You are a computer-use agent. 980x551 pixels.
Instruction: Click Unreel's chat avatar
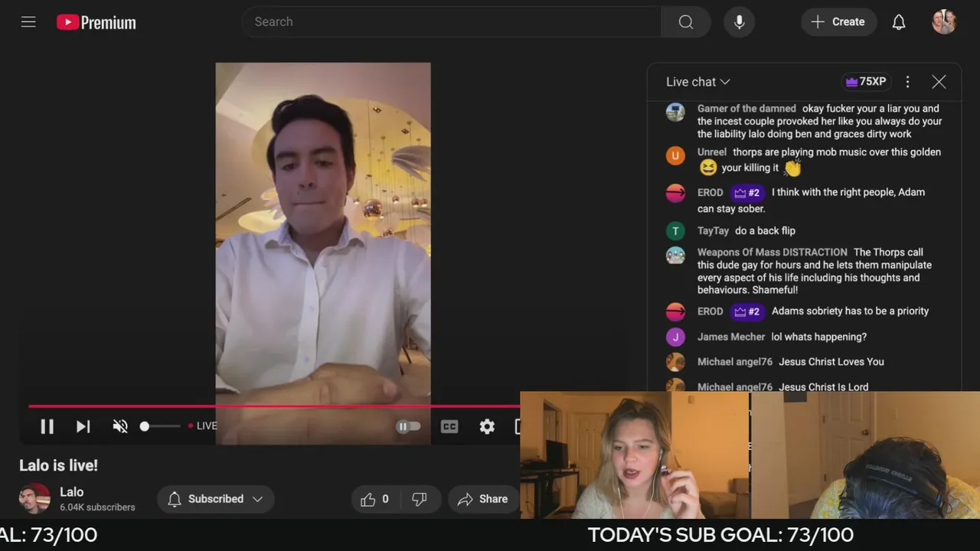[675, 156]
